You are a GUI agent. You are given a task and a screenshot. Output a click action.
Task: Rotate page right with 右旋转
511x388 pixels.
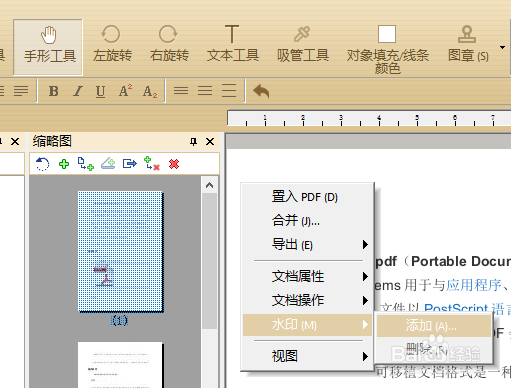coord(169,44)
